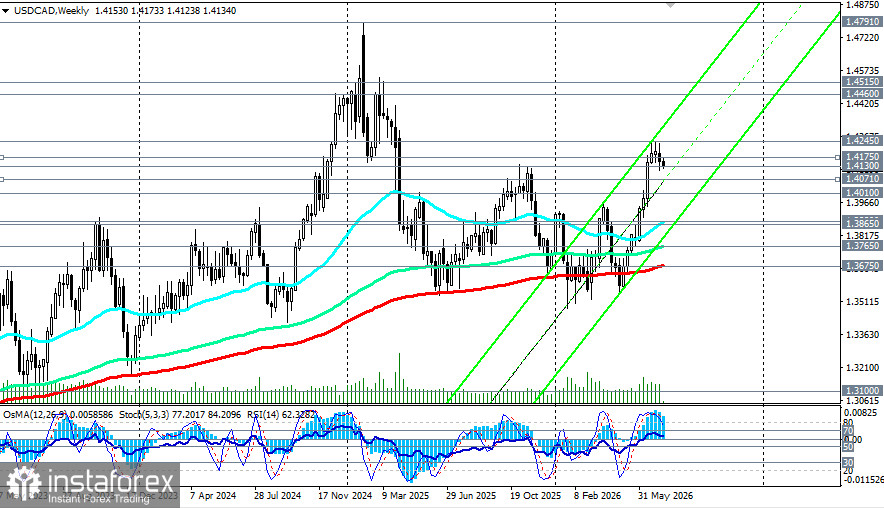884x508 pixels.
Task: Select the OHLC values 1.41530 1.41733 1.41238 1.41340
Action: pyautogui.click(x=166, y=11)
